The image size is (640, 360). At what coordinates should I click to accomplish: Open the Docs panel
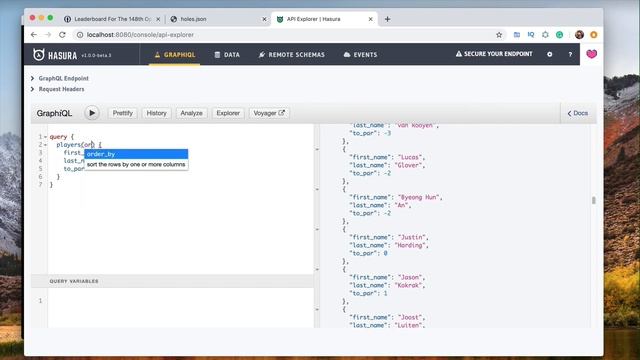tap(578, 113)
